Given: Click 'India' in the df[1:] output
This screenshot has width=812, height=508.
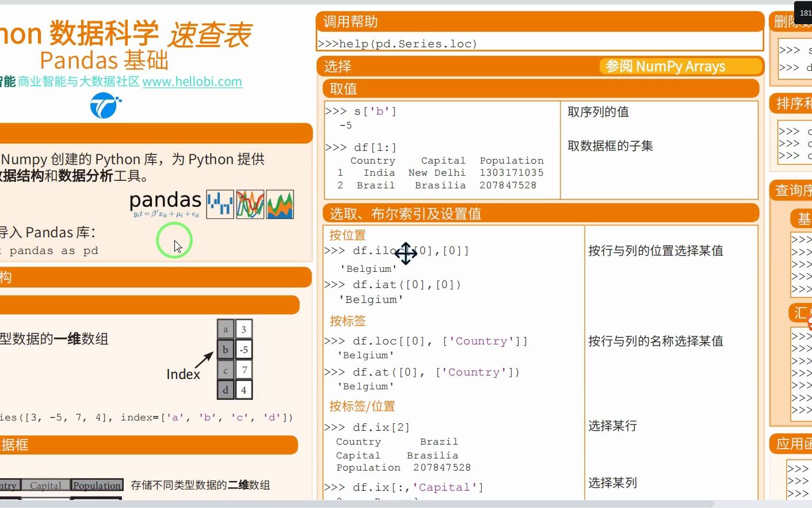Looking at the screenshot, I should [x=379, y=173].
